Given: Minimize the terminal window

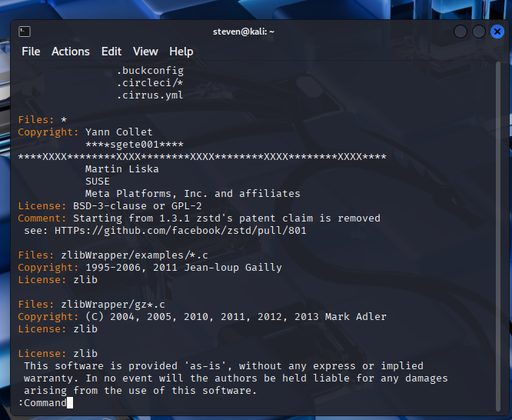Looking at the screenshot, I should pos(460,32).
